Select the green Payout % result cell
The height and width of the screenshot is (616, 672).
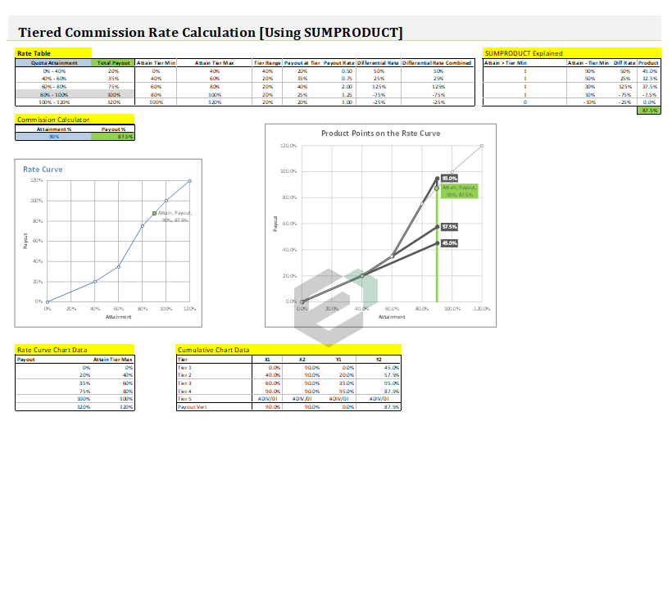pos(113,137)
